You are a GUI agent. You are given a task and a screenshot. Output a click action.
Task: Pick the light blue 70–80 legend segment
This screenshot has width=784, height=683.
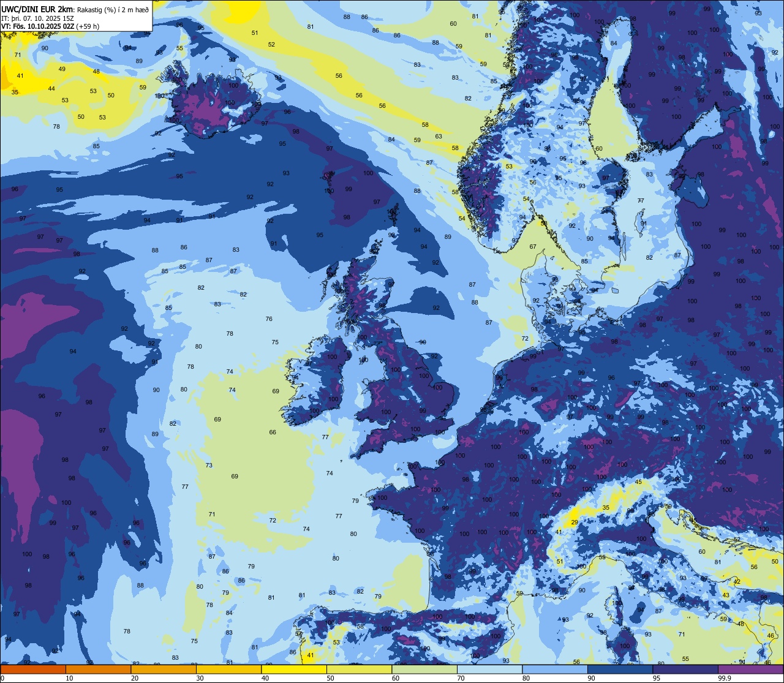(490, 669)
